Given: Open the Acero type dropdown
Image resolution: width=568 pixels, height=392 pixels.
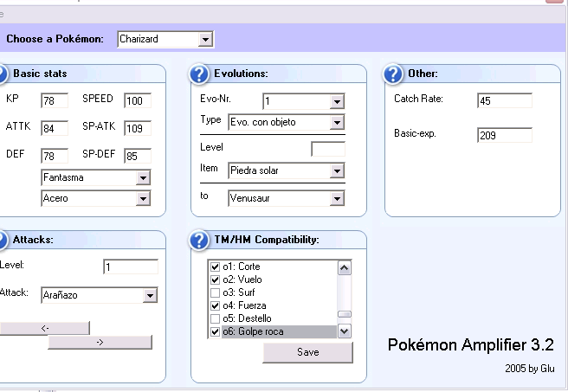Looking at the screenshot, I should (143, 198).
